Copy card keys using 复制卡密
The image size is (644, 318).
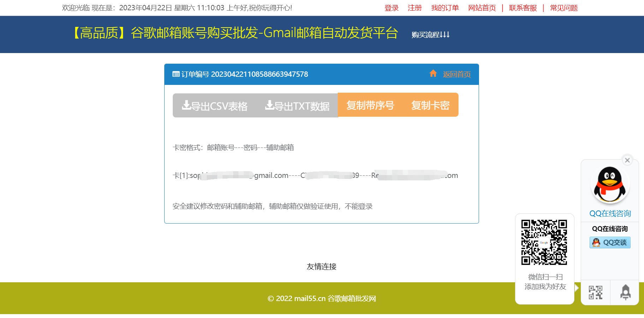[430, 105]
